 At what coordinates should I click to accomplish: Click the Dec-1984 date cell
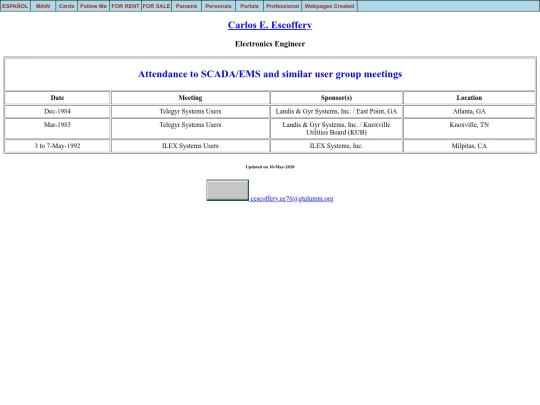(57, 111)
